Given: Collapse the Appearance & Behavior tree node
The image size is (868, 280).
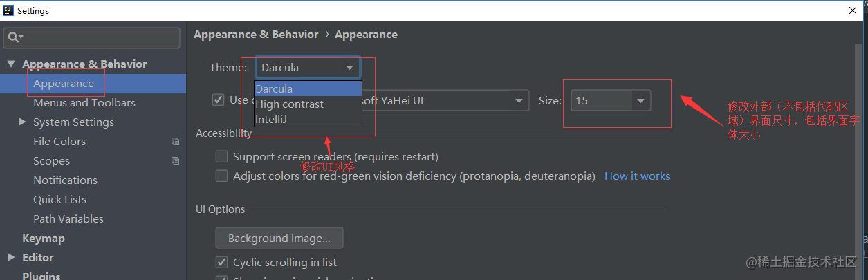Looking at the screenshot, I should pos(11,64).
